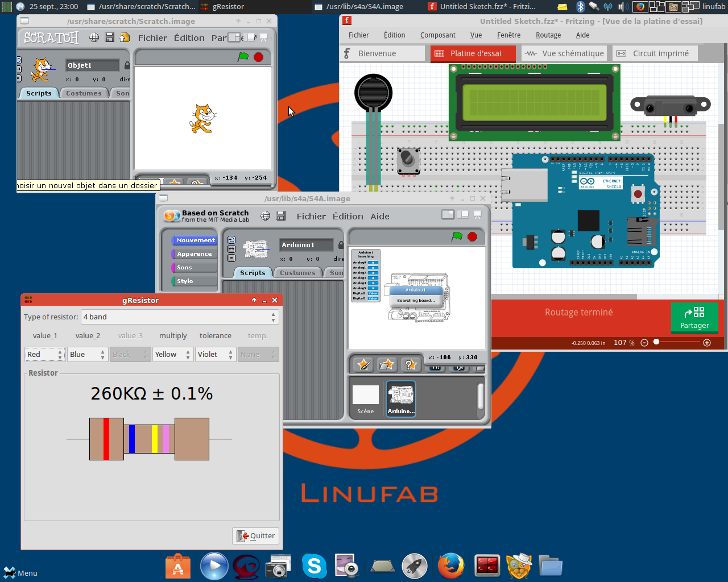
Task: Click the globe language icon in S4A window
Action: coord(265,216)
